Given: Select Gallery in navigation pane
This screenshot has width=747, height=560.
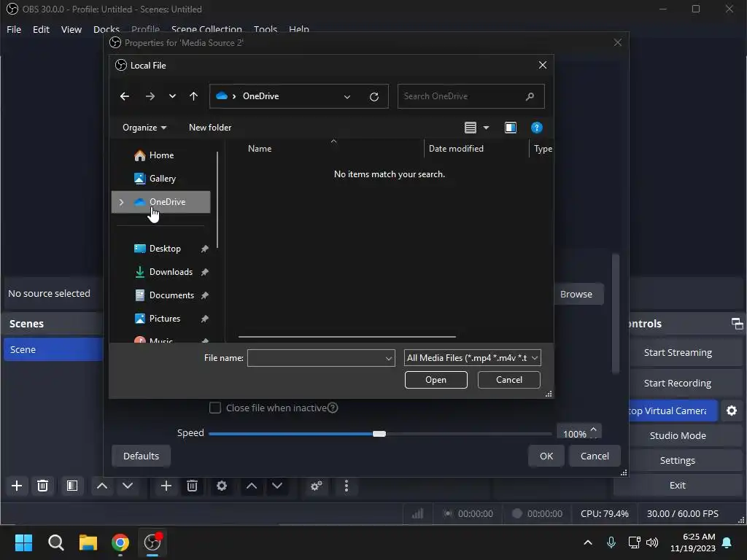Looking at the screenshot, I should click(x=161, y=179).
